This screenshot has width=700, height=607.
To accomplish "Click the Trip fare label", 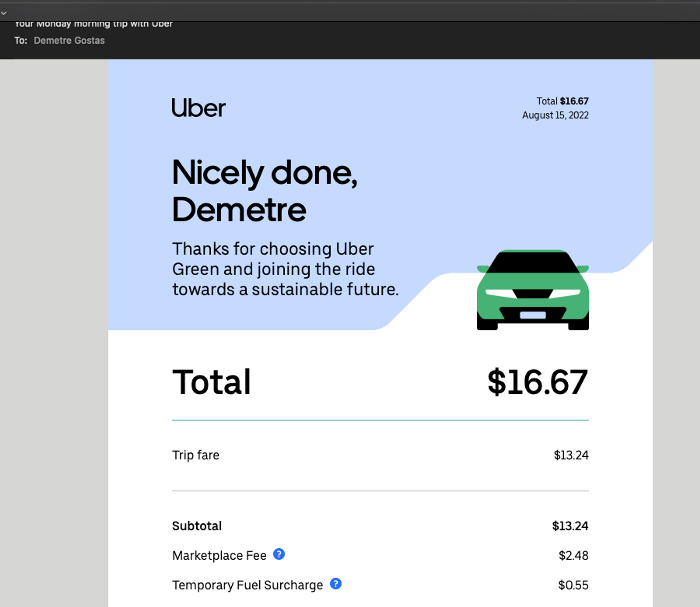I will click(x=196, y=455).
